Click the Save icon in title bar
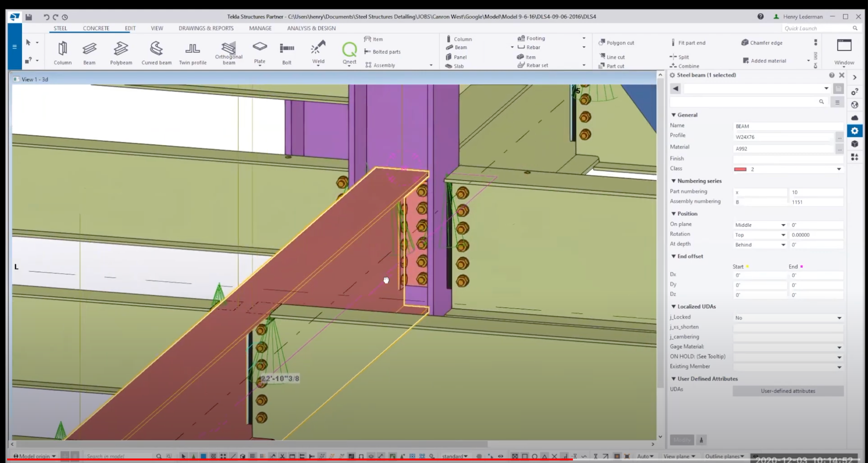Screen dimensions: 868x463 (x=29, y=17)
